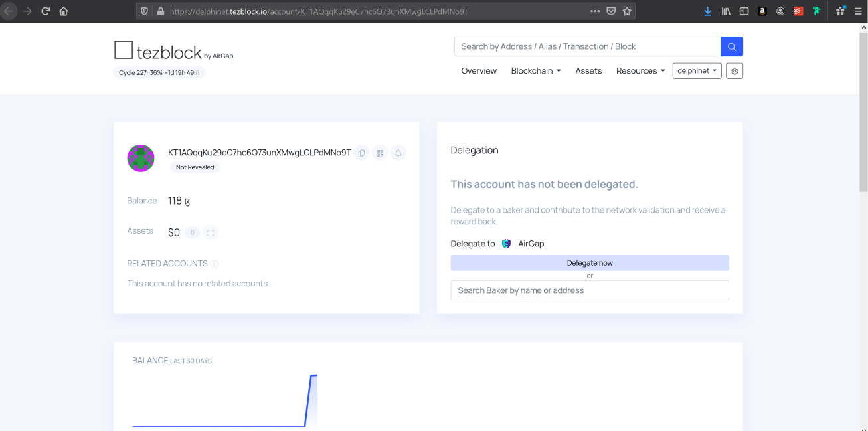868x431 pixels.
Task: Go to browser home page
Action: (64, 11)
